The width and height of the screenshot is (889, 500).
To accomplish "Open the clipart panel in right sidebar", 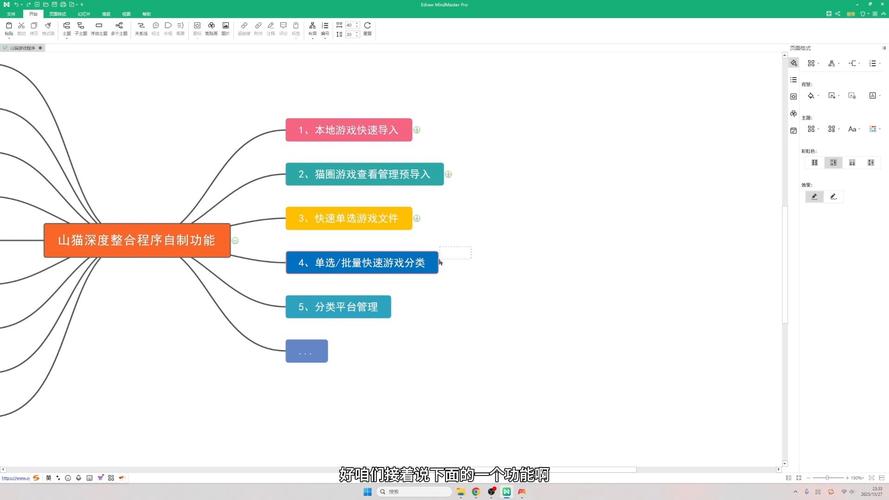I will click(x=793, y=113).
